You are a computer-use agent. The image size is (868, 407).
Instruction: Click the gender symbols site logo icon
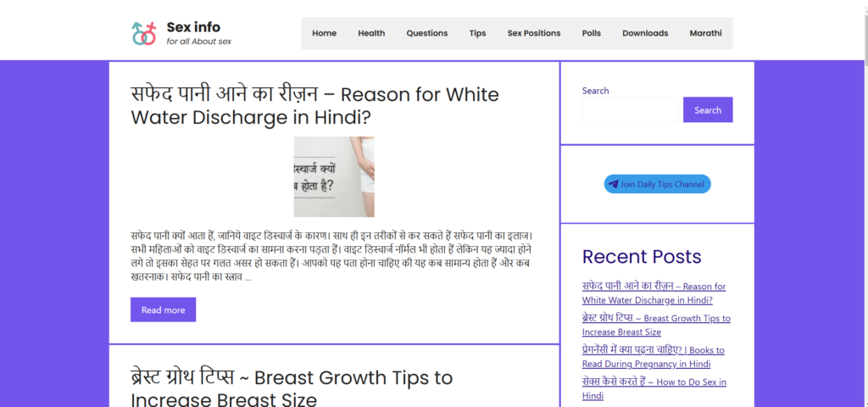(x=144, y=33)
